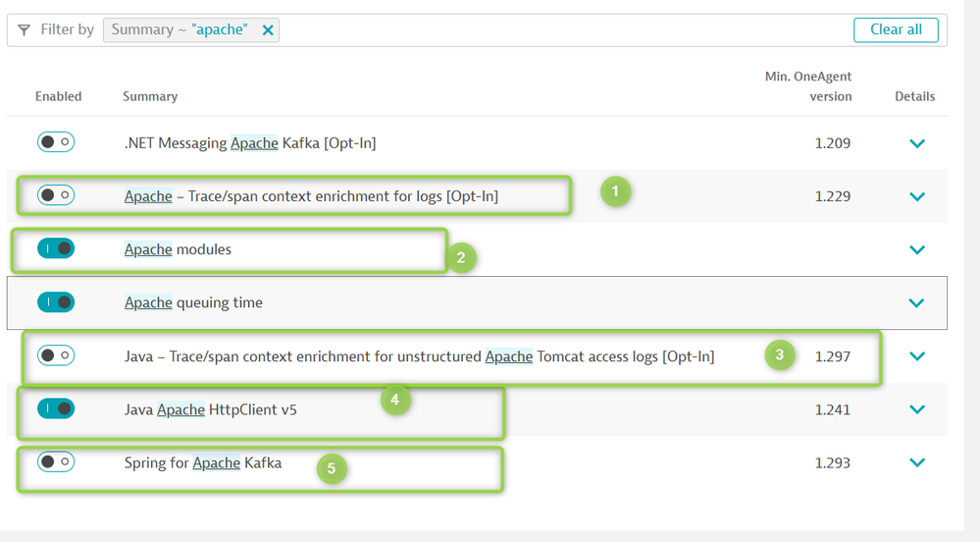Remove the Summary apache filter chip
This screenshot has height=542, width=980.
point(267,30)
